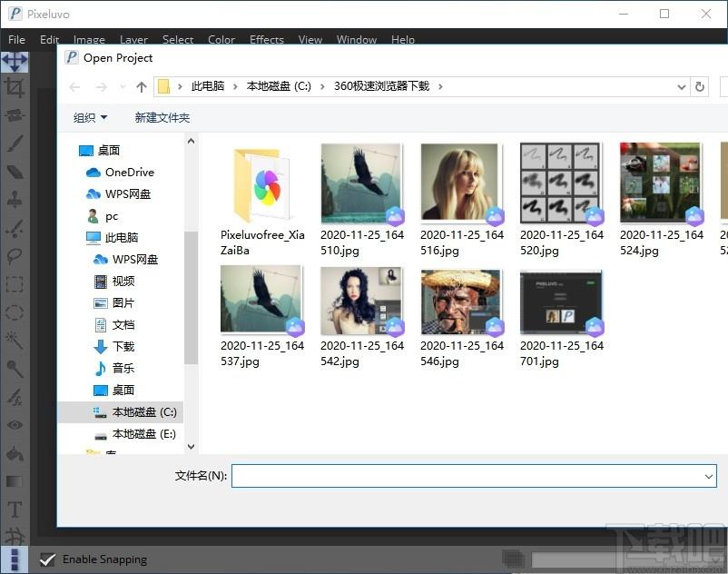Image resolution: width=728 pixels, height=574 pixels.
Task: Select 本地磁盘 (E:) in the navigation tree
Action: [135, 434]
